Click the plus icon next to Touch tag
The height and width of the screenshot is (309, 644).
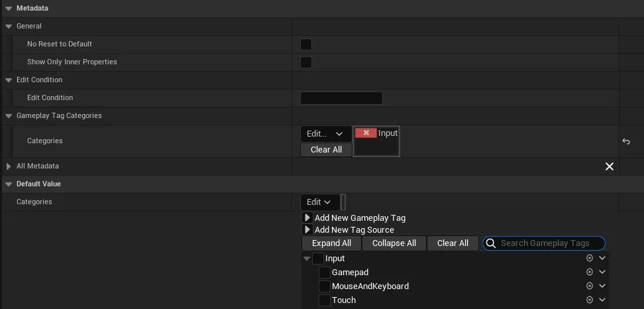(x=589, y=300)
